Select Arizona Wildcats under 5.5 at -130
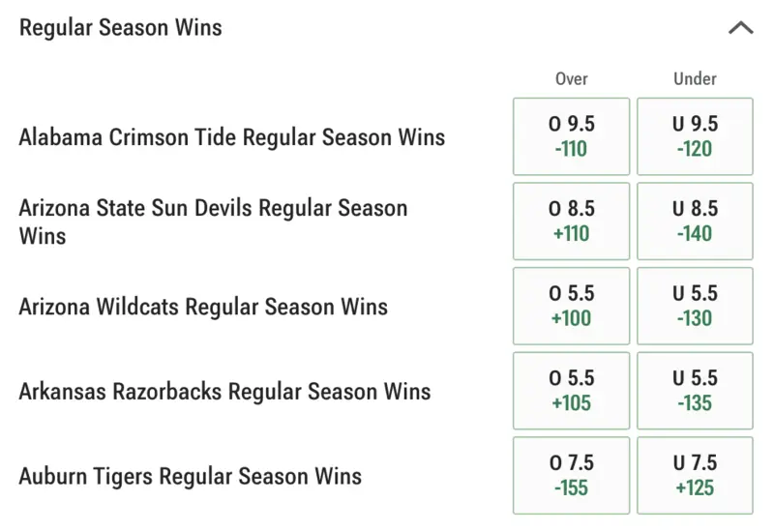The width and height of the screenshot is (774, 532). click(x=695, y=307)
